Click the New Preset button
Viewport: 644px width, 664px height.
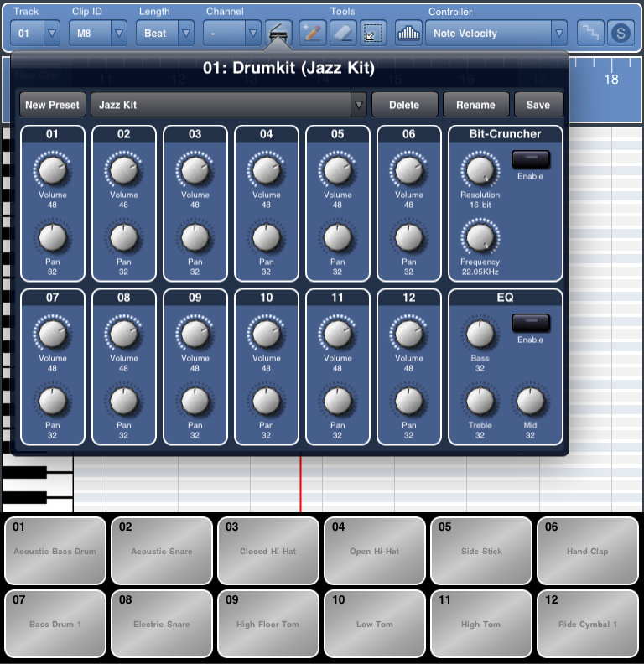pyautogui.click(x=53, y=105)
